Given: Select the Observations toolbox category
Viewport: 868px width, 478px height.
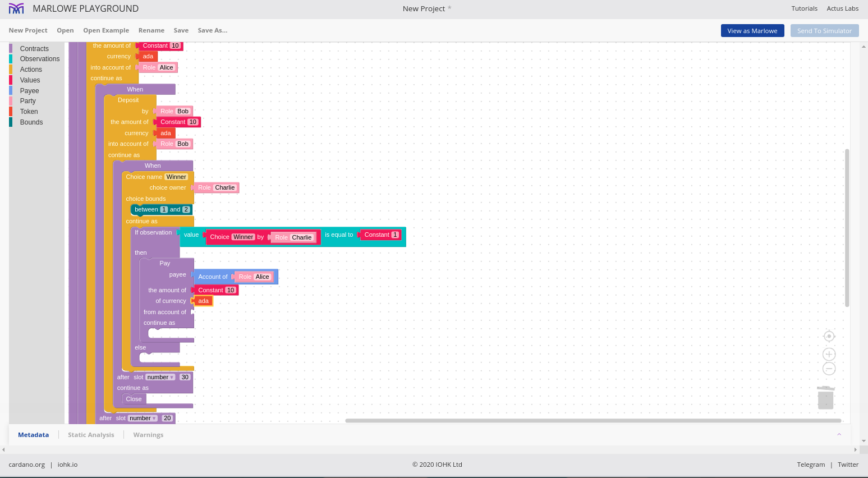Looking at the screenshot, I should coord(39,59).
